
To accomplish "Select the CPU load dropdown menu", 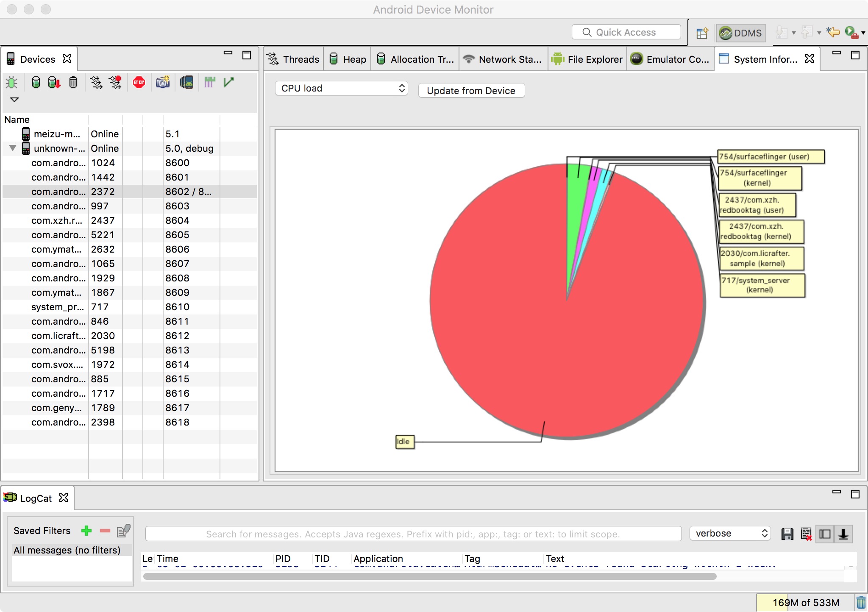I will 341,89.
